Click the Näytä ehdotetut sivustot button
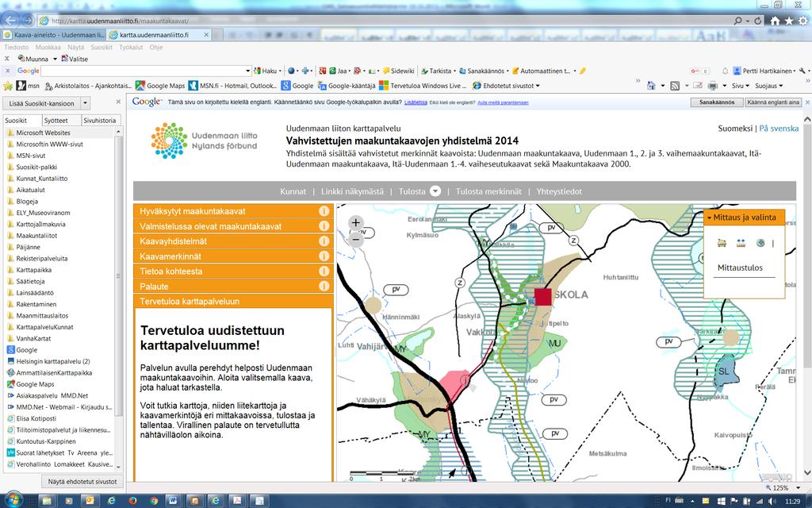812x508 pixels. pyautogui.click(x=82, y=482)
